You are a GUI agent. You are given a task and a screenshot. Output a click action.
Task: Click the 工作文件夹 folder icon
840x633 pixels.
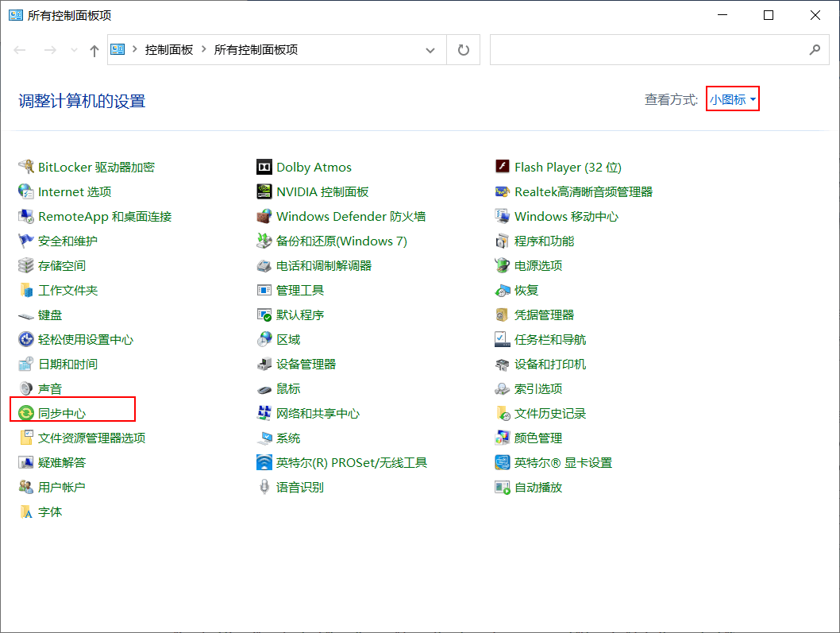[x=25, y=290]
